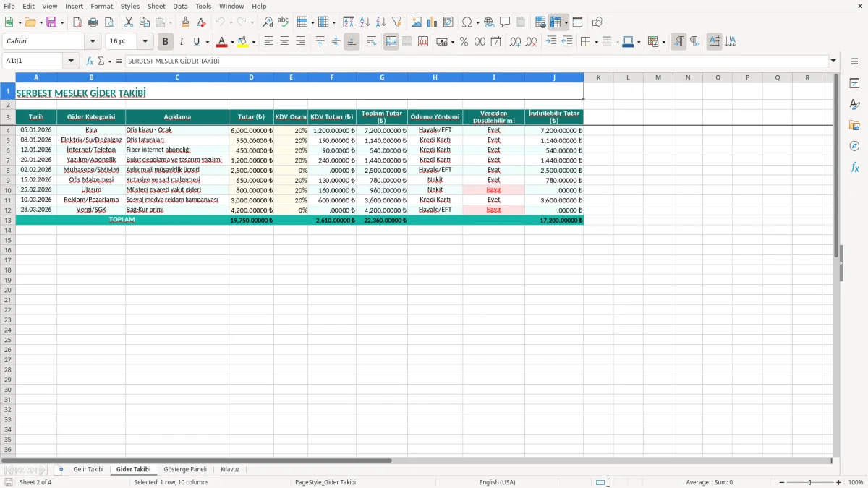Click the Increase Indent icon
Image resolution: width=868 pixels, height=488 pixels.
[551, 42]
